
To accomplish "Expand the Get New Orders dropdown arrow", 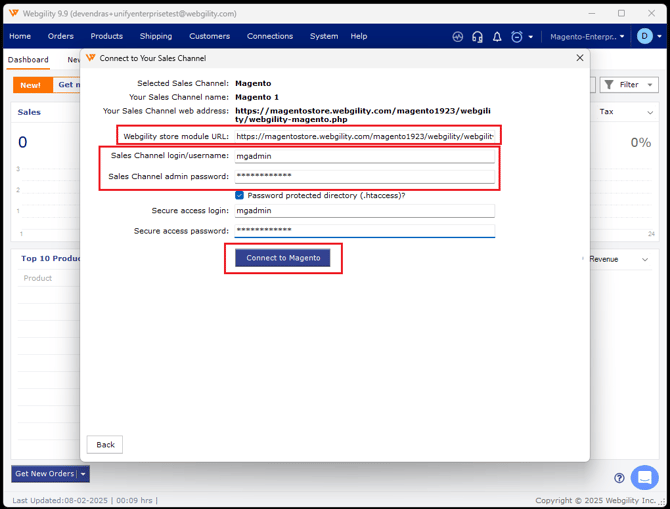I will point(84,474).
